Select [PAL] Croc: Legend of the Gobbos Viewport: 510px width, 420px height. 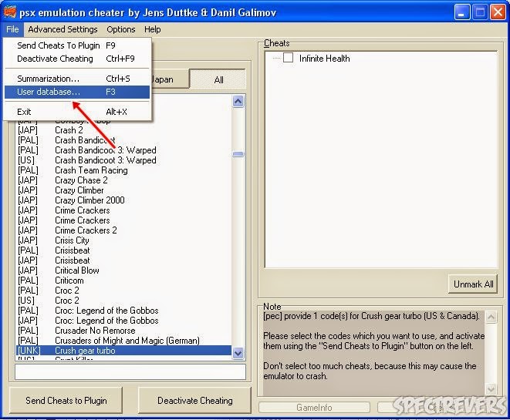tap(124, 311)
